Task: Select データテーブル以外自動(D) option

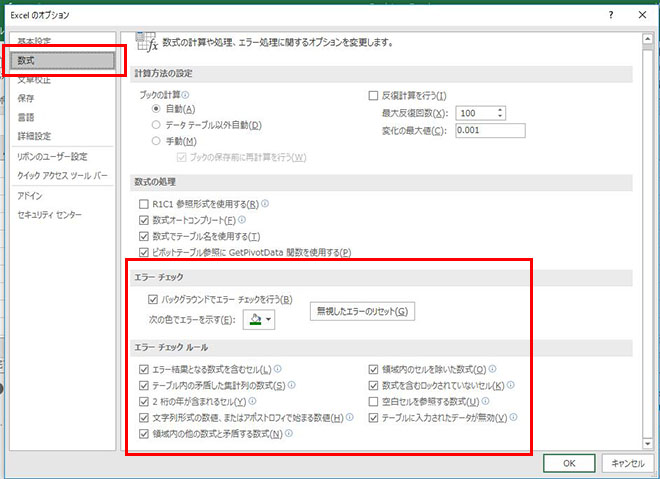Action: 156,125
